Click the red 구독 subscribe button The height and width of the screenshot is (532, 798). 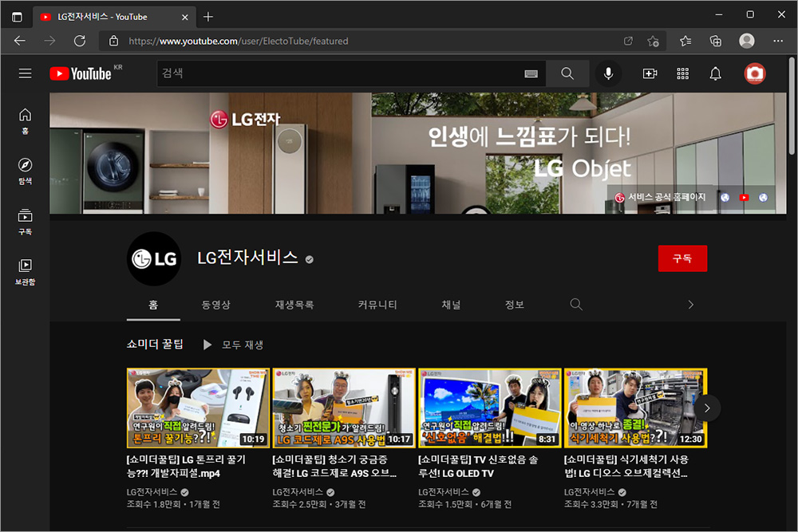682,258
